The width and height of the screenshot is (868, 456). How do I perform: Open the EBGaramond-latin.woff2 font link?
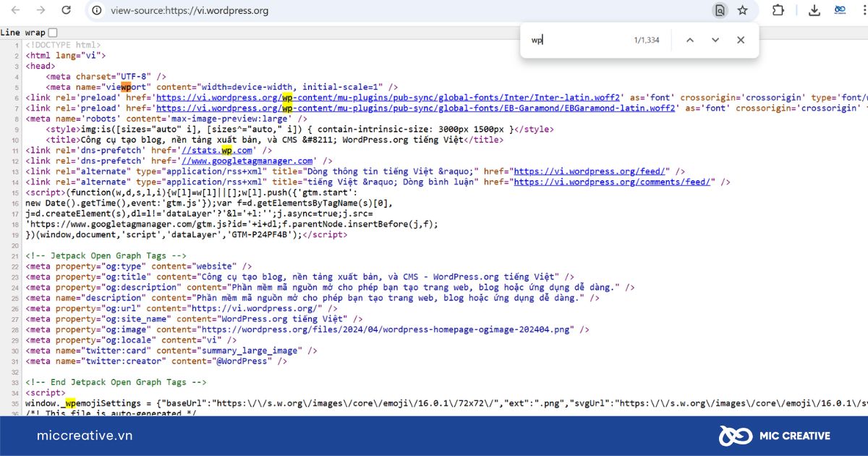(x=417, y=108)
